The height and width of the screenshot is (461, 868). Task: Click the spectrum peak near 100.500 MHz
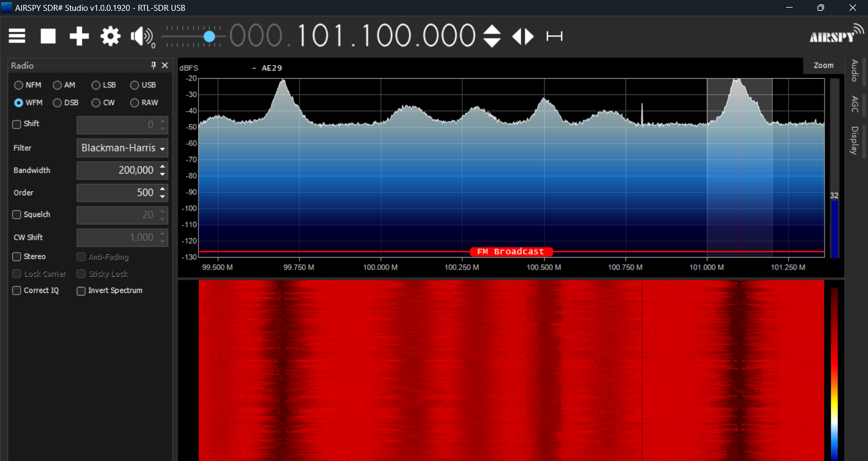[x=544, y=100]
